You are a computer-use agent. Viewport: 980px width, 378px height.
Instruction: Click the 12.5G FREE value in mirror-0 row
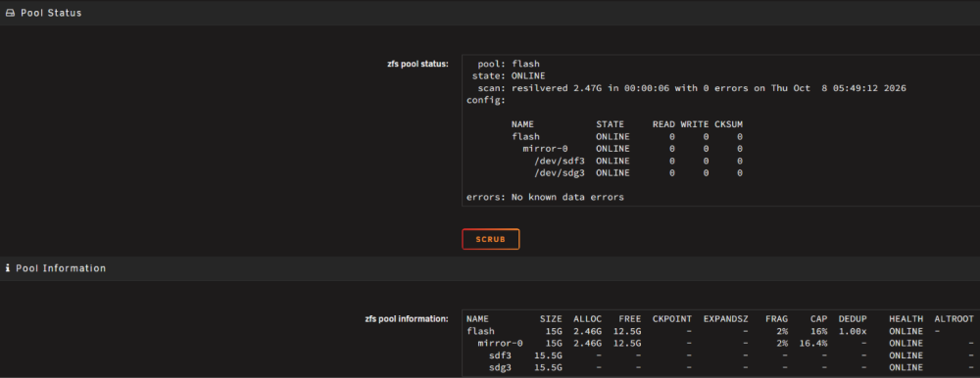pos(627,344)
